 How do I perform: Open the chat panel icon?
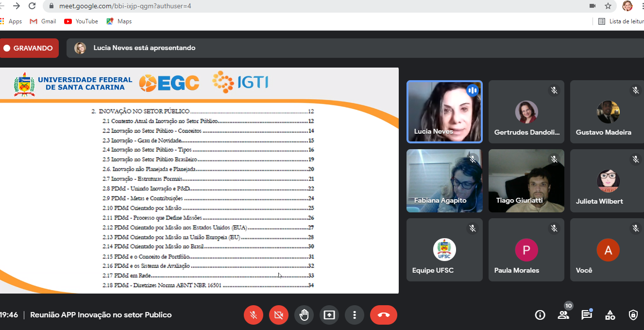pos(587,315)
